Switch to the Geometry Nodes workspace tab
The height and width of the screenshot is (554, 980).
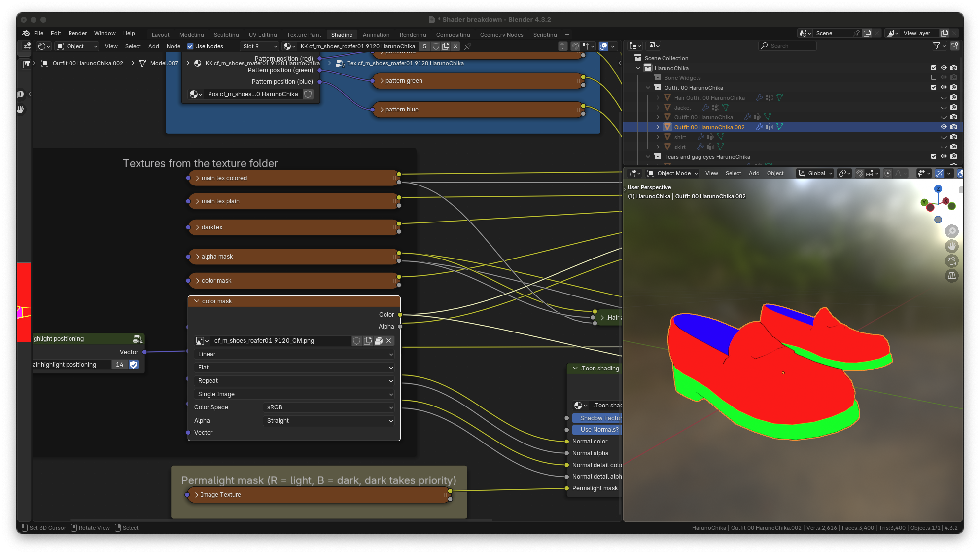tap(501, 35)
